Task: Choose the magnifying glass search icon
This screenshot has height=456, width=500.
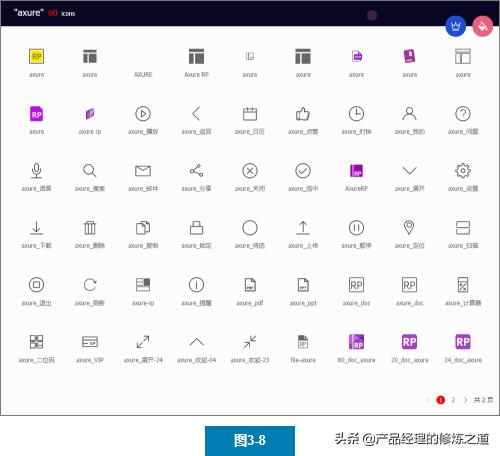Action: [90, 171]
